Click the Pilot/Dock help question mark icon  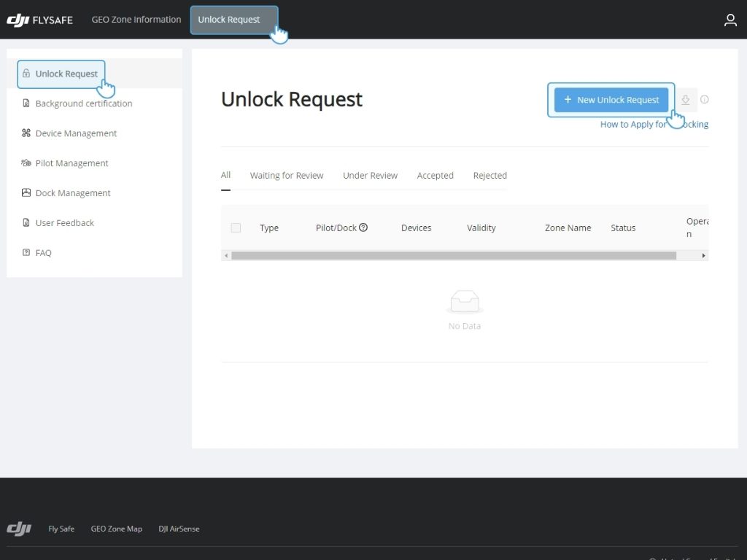pos(363,227)
